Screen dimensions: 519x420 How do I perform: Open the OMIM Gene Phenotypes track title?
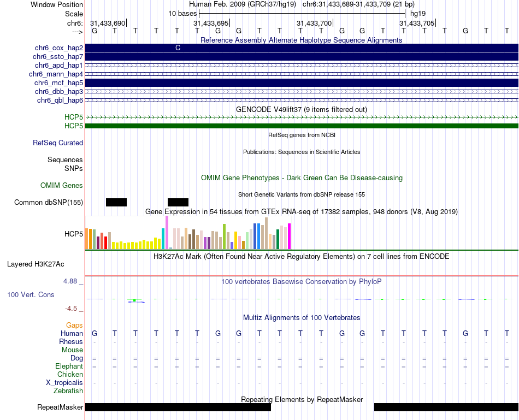[302, 178]
